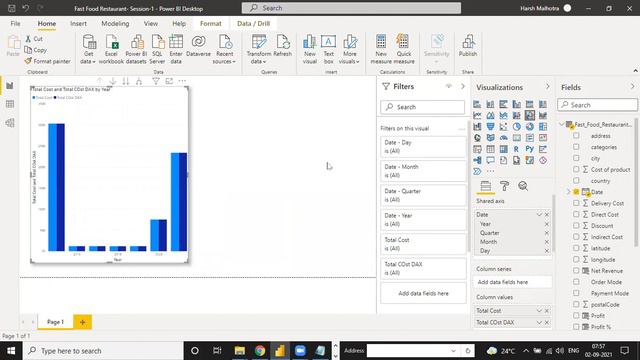640x360 pixels.
Task: Click the Enter data icon
Action: 176,42
